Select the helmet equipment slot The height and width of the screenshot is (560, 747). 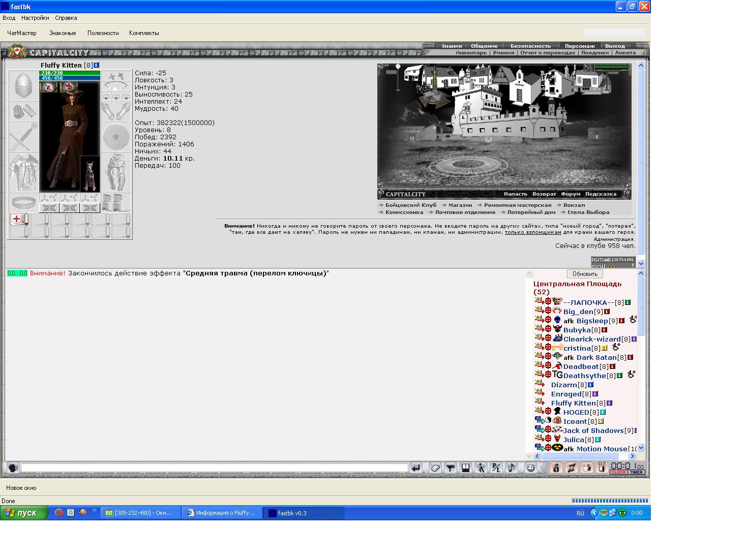24,86
